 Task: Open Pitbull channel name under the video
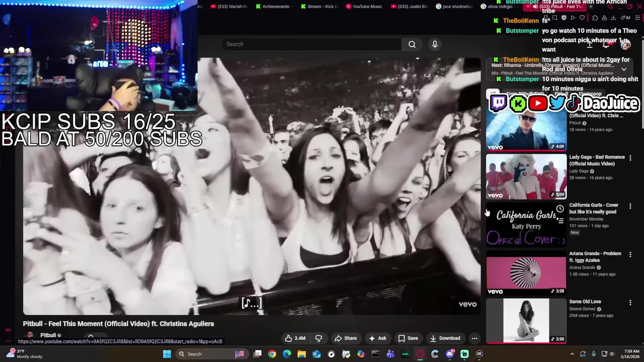coord(48,335)
